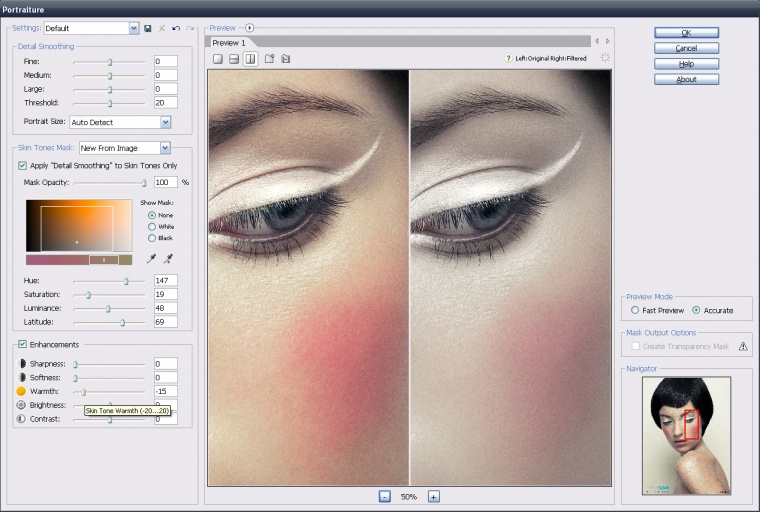Click the OK button
This screenshot has height=512, width=760.
point(686,32)
